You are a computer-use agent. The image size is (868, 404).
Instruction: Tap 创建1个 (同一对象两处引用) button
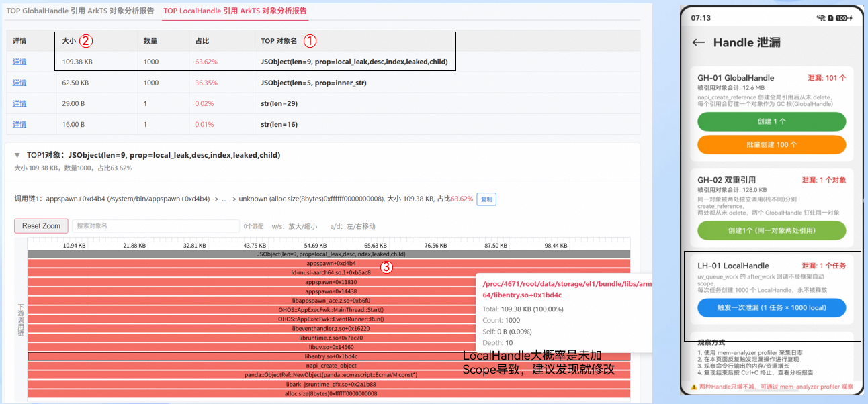click(771, 230)
